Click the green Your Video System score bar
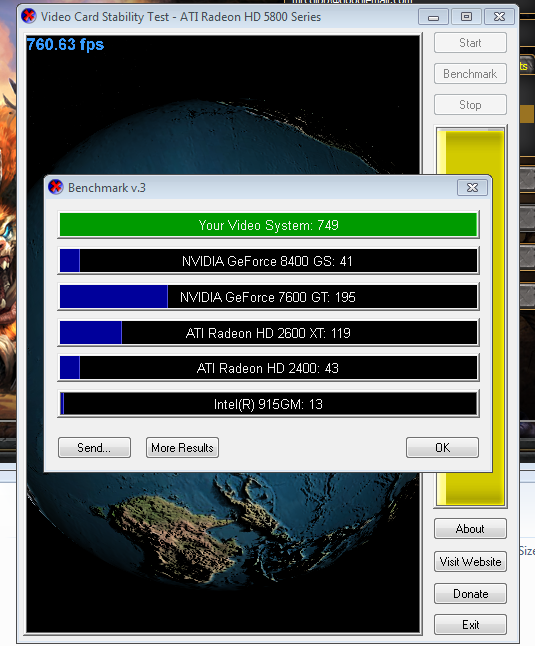The width and height of the screenshot is (535, 646). coord(268,225)
